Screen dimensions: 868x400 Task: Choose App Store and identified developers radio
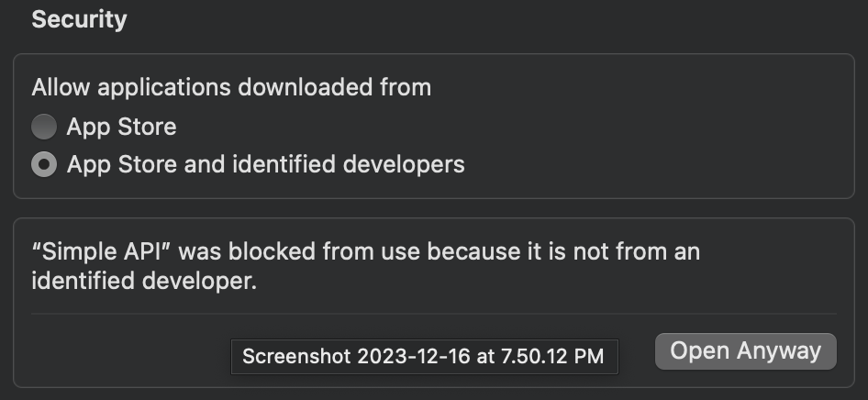(44, 164)
